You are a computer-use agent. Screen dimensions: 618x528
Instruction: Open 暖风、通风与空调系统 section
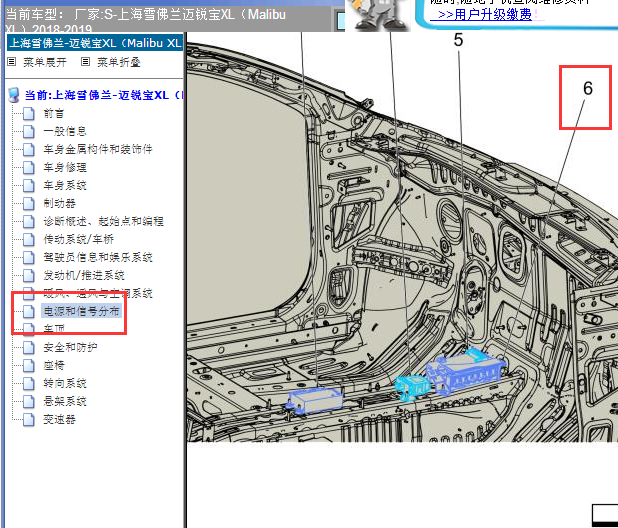98,293
